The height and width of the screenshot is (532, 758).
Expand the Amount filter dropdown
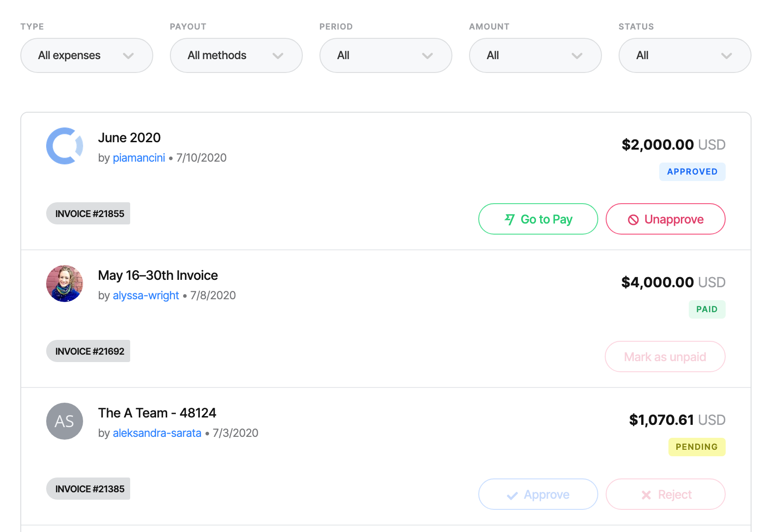point(535,55)
